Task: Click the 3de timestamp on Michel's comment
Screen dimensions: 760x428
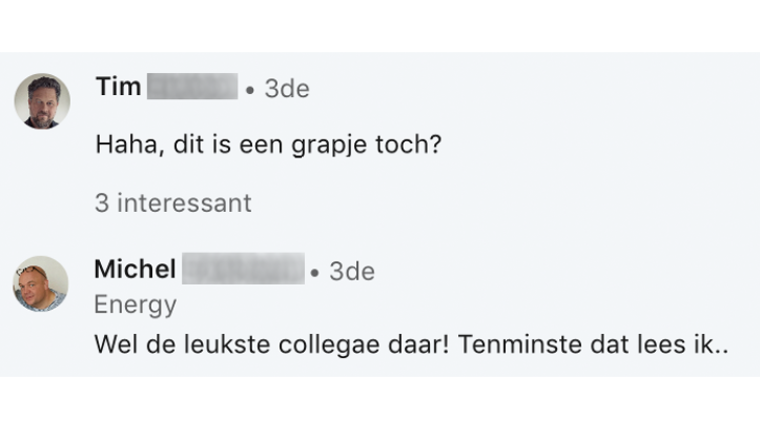Action: 352,271
